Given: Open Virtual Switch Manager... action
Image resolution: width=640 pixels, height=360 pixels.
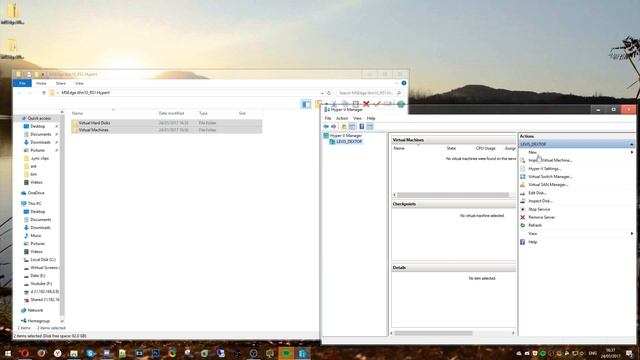Looking at the screenshot, I should point(550,177).
